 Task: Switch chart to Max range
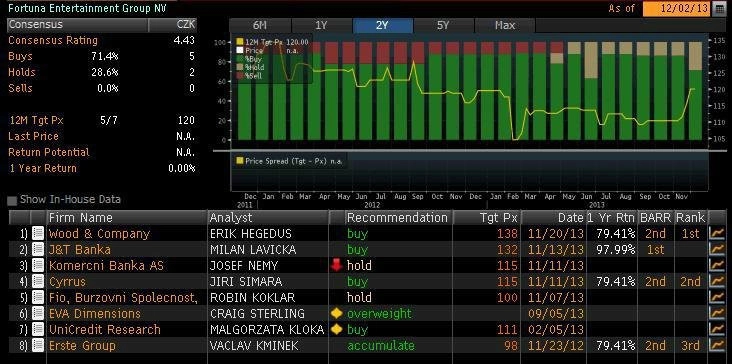[x=505, y=26]
